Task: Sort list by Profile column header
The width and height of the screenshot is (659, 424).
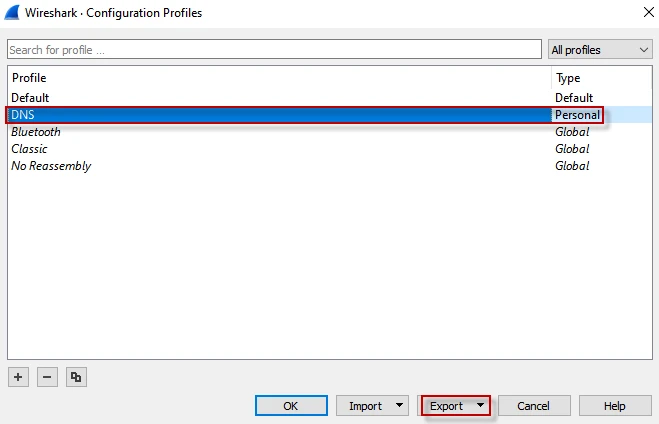Action: [278, 78]
